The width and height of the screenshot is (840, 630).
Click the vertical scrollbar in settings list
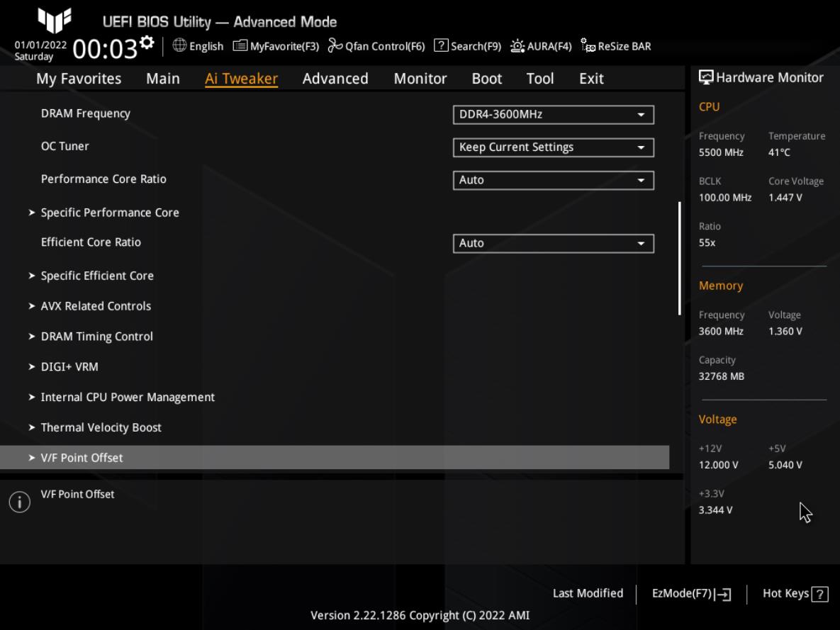coord(679,259)
